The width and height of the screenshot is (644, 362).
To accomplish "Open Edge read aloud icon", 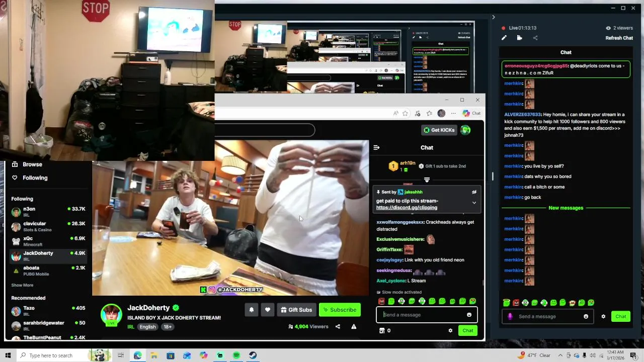I will tap(395, 114).
